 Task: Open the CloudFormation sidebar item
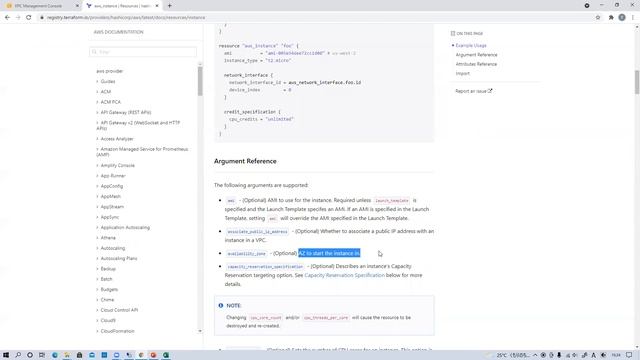117,331
